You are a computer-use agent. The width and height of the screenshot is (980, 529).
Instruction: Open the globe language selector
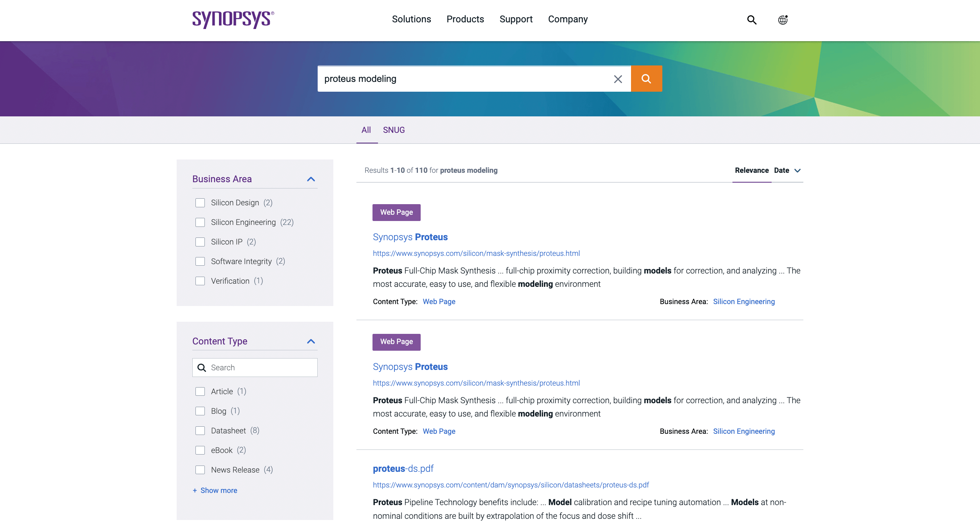pos(783,20)
